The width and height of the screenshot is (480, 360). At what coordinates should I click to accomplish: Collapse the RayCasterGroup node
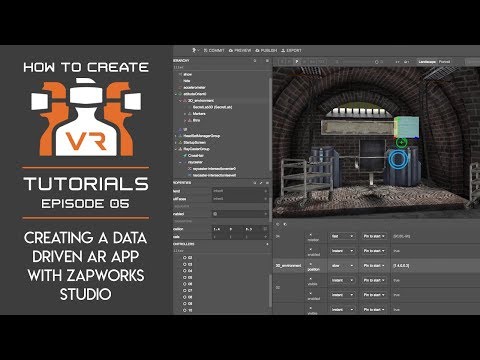(176, 149)
